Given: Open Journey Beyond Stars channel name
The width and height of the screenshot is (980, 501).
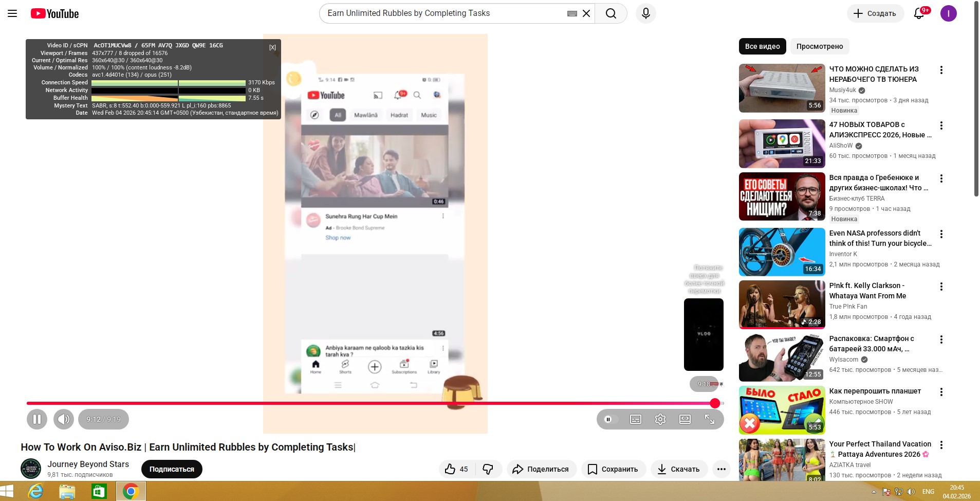Looking at the screenshot, I should (88, 464).
